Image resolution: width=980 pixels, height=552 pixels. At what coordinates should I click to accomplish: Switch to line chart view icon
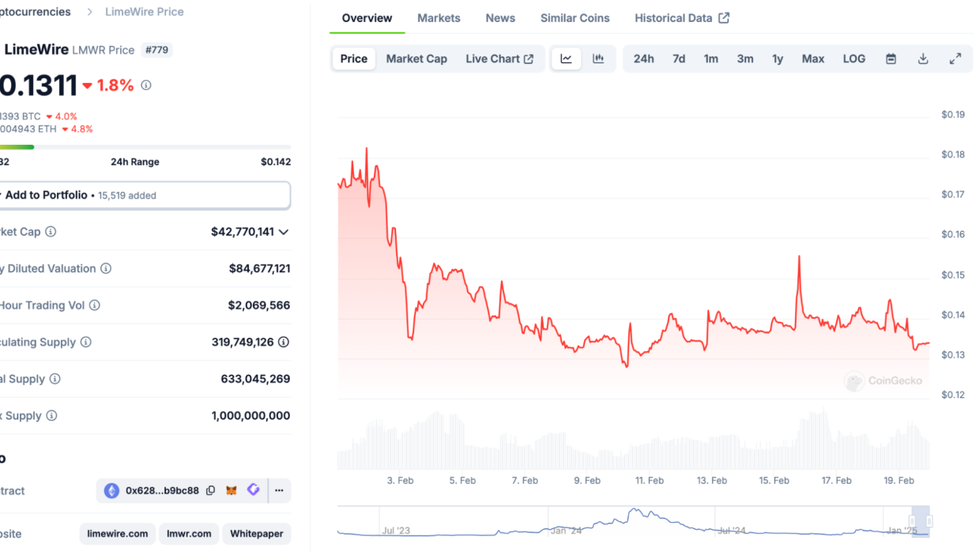click(x=567, y=59)
